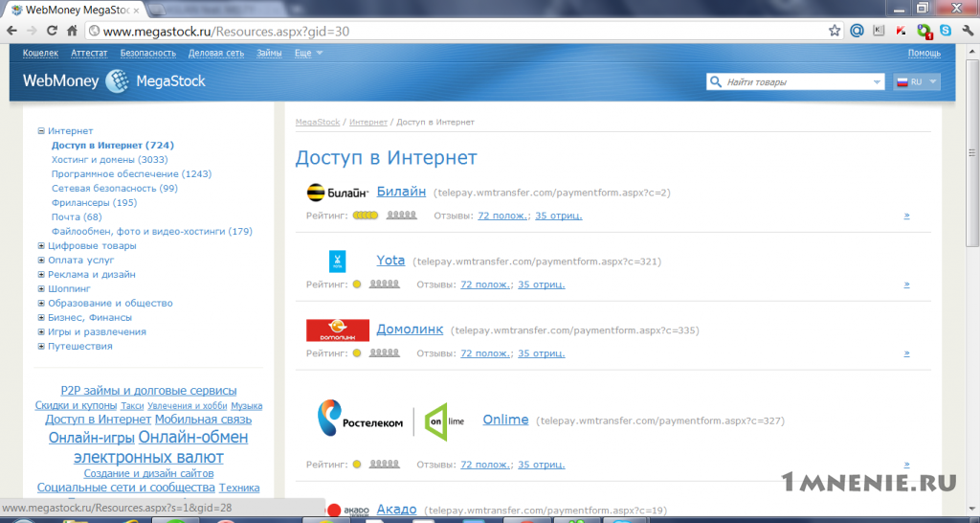Expand the Шоппинг category
The image size is (980, 523).
pyautogui.click(x=41, y=289)
